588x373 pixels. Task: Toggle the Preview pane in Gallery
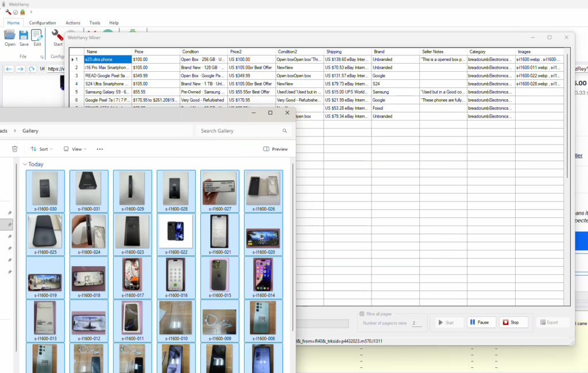(x=275, y=149)
